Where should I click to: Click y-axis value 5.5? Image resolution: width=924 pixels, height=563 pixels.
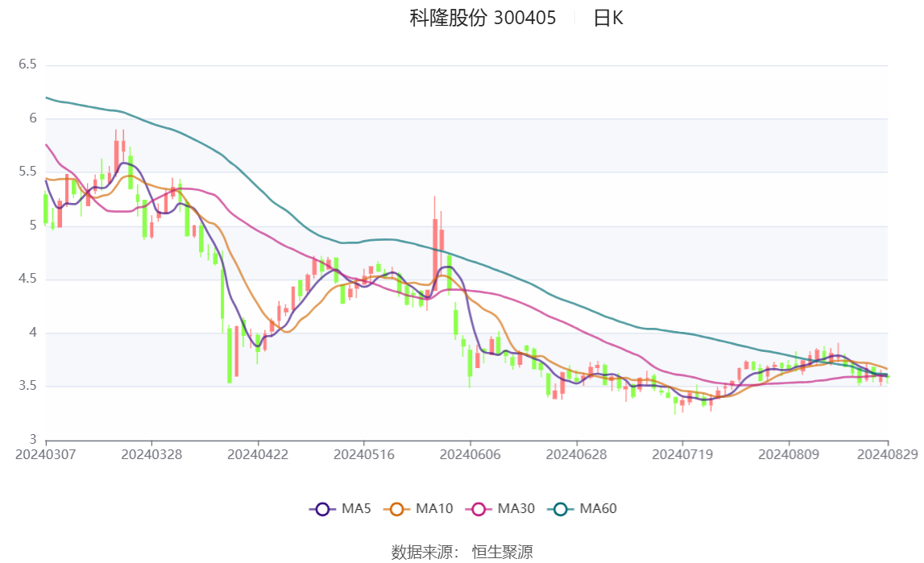point(27,172)
